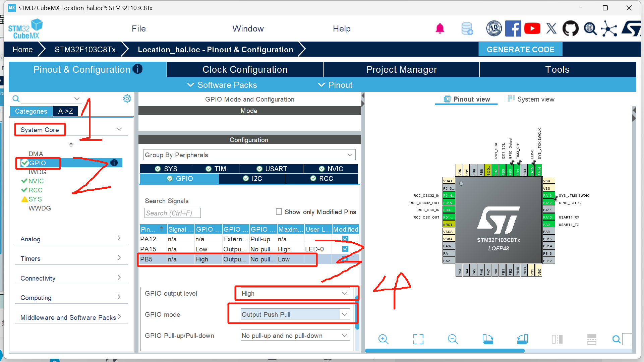Zoom in on the pinout chip view
The image size is (644, 362).
[383, 339]
